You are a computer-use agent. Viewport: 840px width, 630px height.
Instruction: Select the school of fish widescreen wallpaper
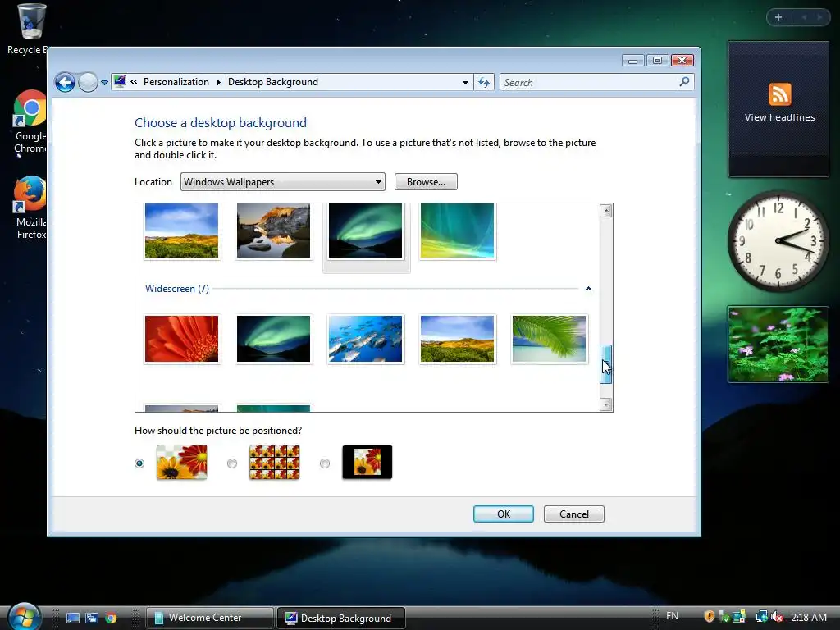coord(365,339)
